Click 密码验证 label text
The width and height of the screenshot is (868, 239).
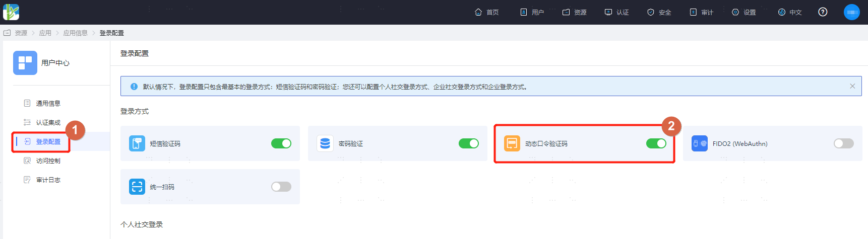pos(351,144)
